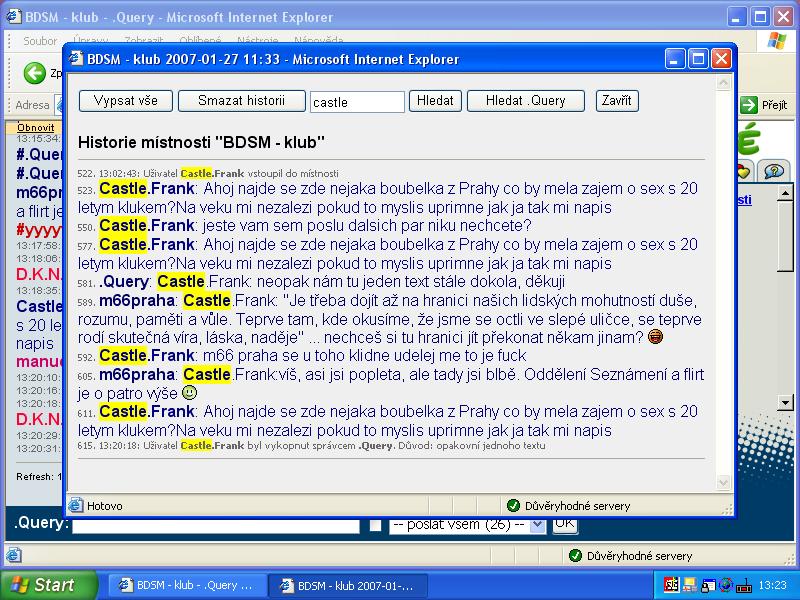
Task: Click the IE icon beside Hotovo in the status bar
Action: [x=76, y=505]
